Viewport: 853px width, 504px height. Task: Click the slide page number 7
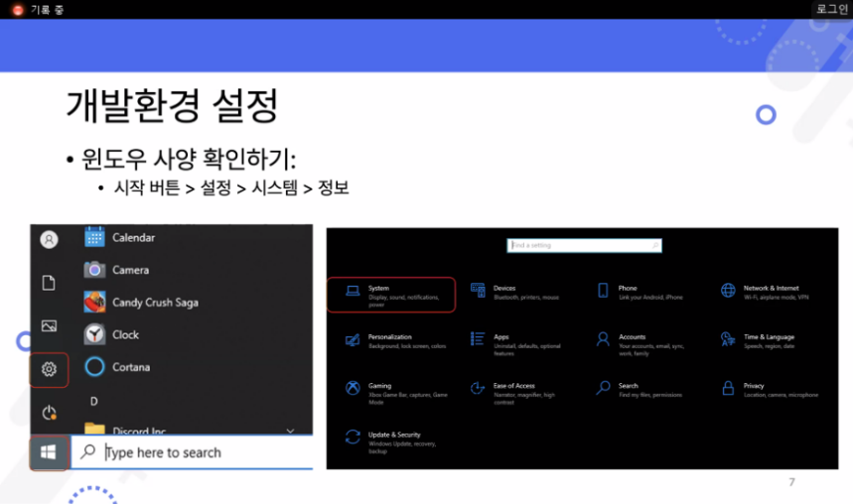pyautogui.click(x=791, y=482)
